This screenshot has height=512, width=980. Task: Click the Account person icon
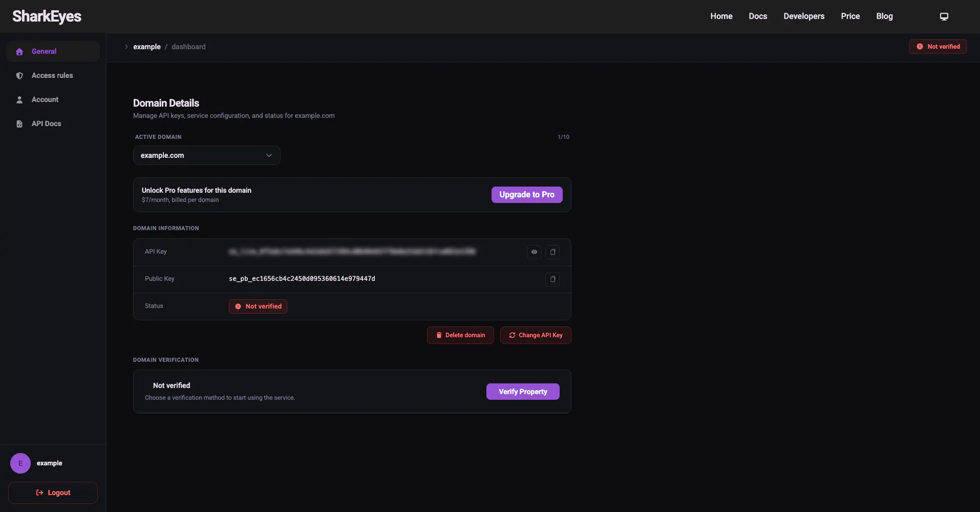point(19,100)
